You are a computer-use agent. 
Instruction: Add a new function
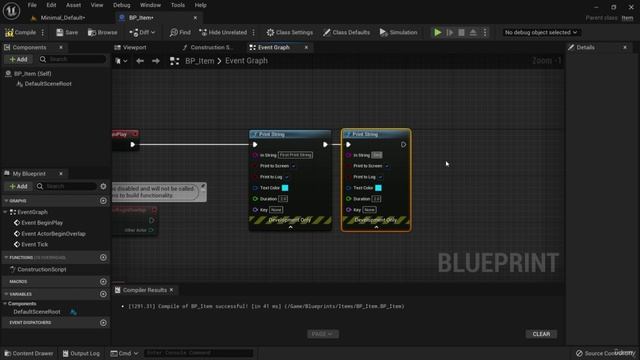point(103,258)
